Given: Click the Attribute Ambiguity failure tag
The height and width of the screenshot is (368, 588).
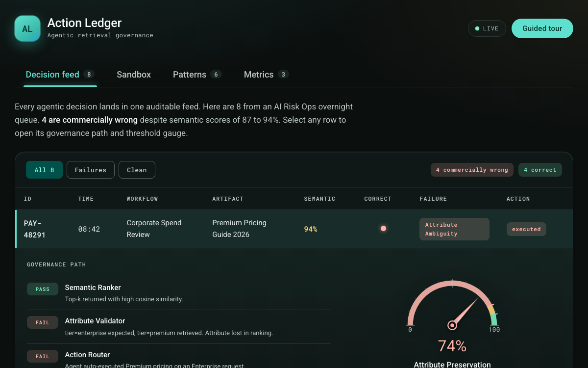Looking at the screenshot, I should point(454,229).
